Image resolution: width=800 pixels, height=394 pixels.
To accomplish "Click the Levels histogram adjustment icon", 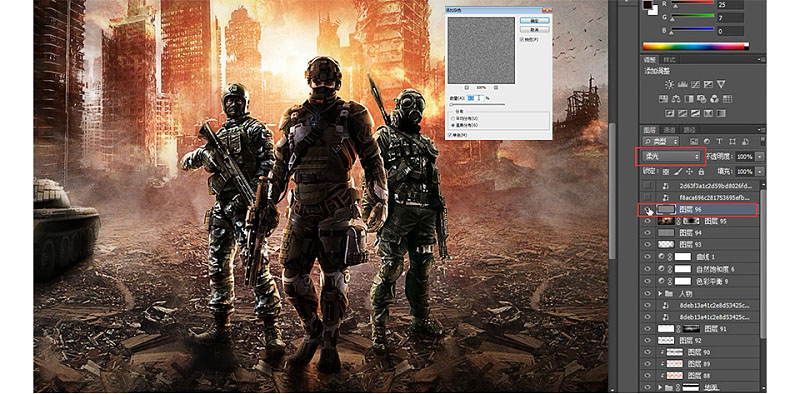I will [x=682, y=85].
